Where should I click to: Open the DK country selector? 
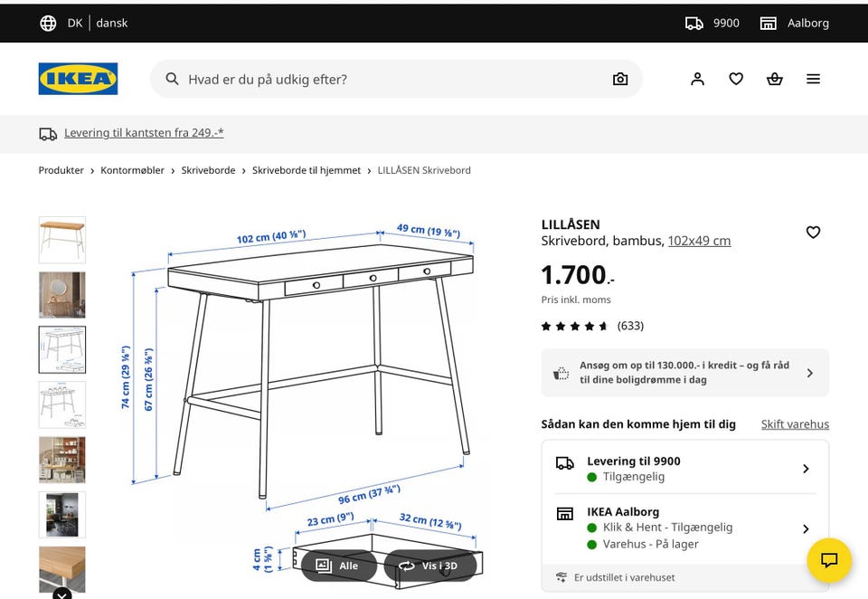pyautogui.click(x=75, y=24)
